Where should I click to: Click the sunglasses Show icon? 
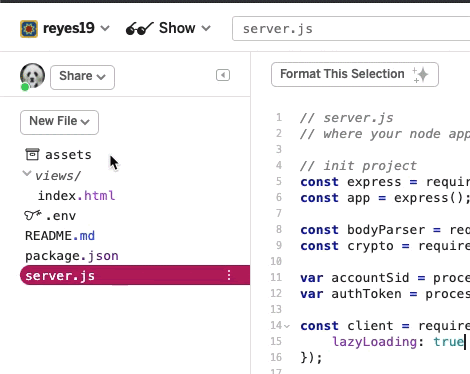click(139, 29)
